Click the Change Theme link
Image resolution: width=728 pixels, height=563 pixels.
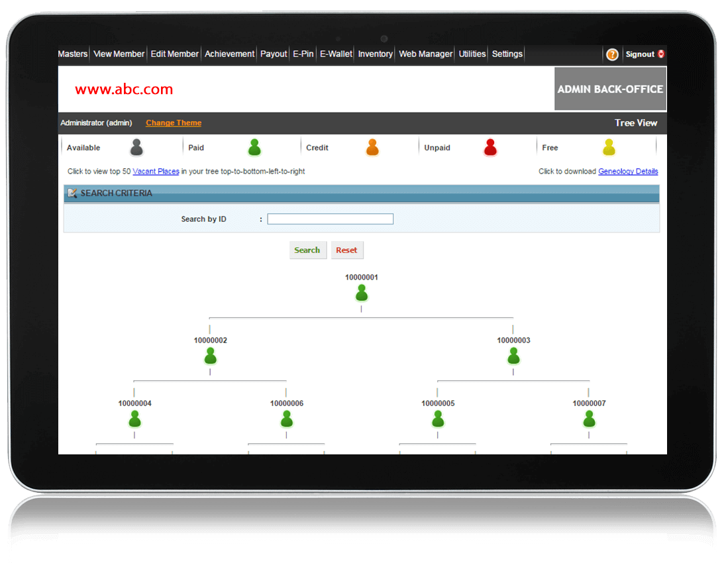pyautogui.click(x=173, y=123)
